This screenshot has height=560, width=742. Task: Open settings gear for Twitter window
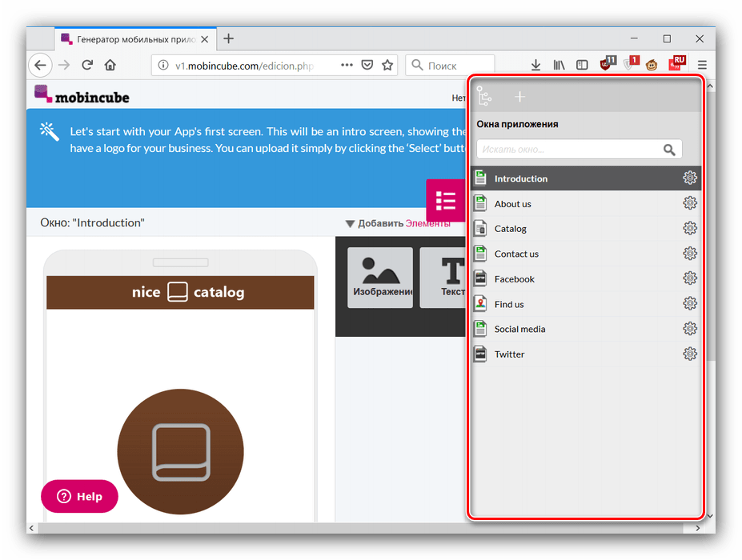pyautogui.click(x=689, y=354)
